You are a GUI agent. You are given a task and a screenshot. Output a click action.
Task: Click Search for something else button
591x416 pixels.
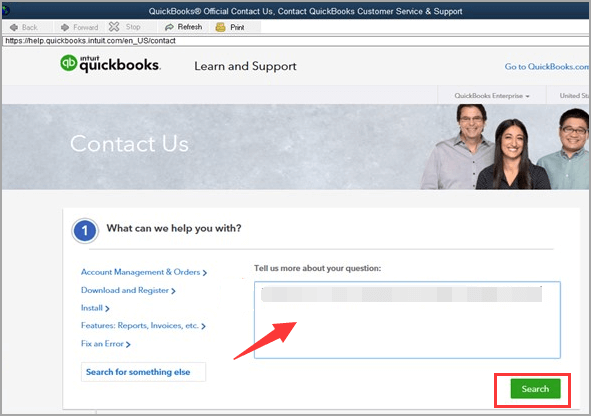[143, 372]
